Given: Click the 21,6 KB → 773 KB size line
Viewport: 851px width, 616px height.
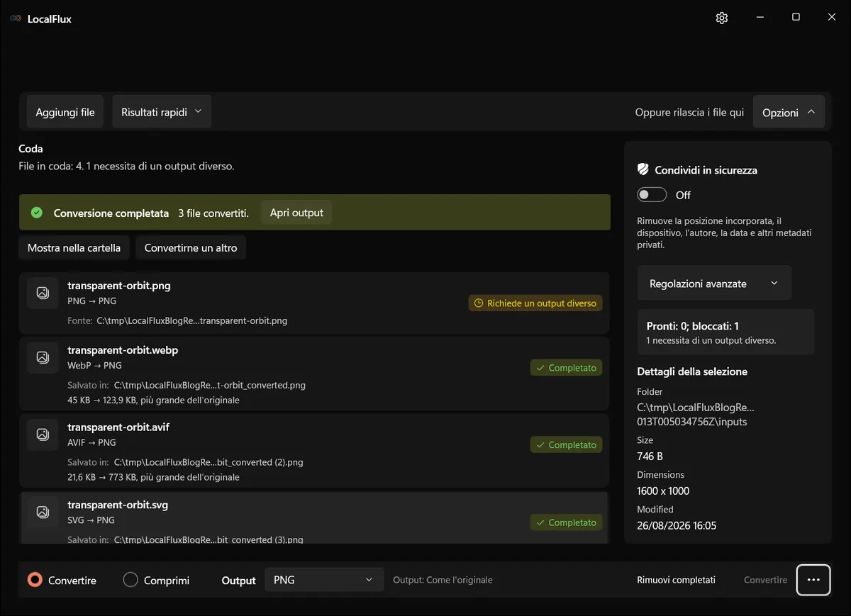Looking at the screenshot, I should pos(153,477).
